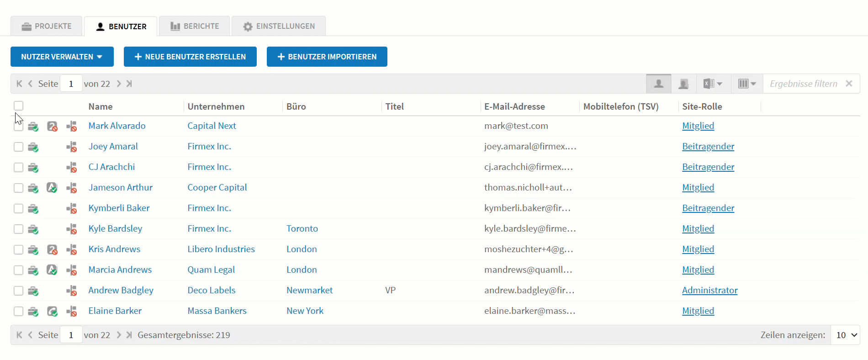868x360 pixels.
Task: Select the checkbox for CJ Arachchi
Action: click(x=18, y=167)
